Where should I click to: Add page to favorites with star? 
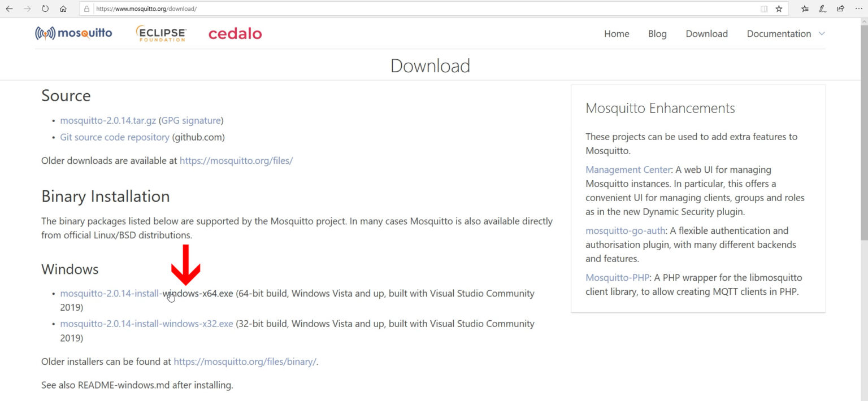779,9
